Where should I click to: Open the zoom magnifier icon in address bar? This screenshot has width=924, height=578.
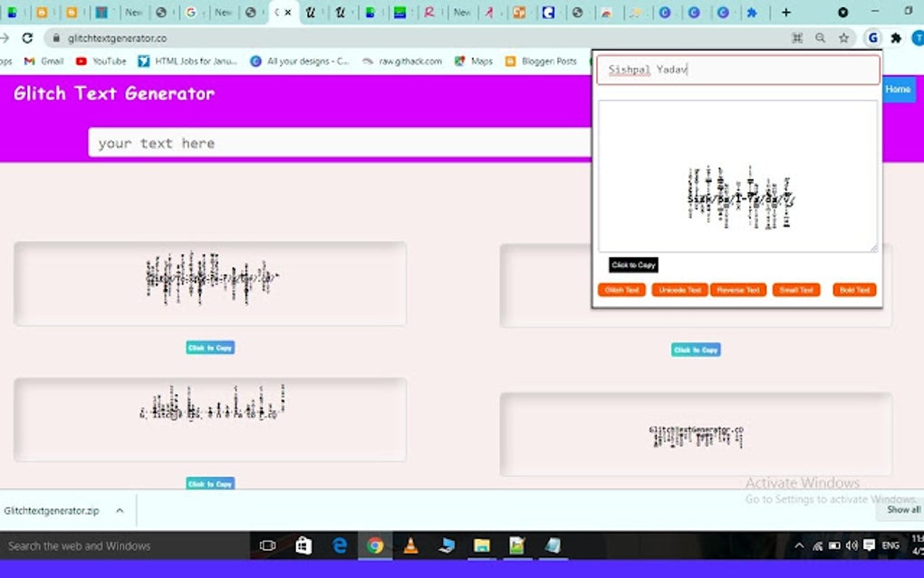click(x=821, y=38)
